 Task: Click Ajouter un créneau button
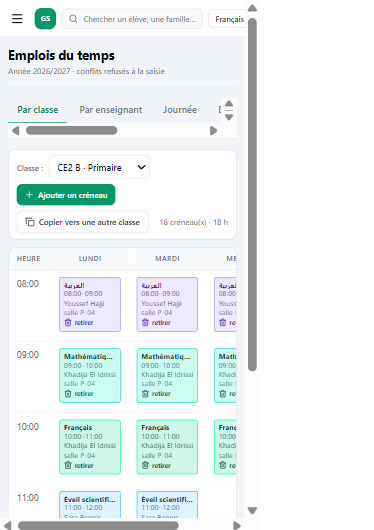(x=66, y=195)
